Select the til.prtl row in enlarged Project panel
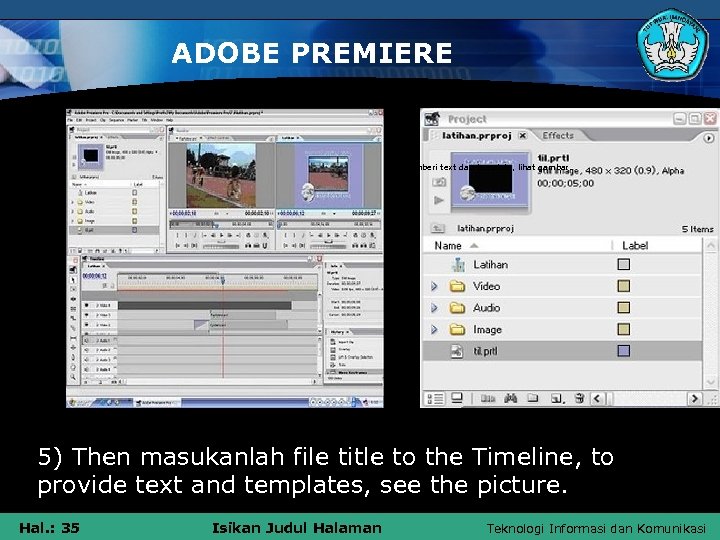720x540 pixels. point(562,351)
